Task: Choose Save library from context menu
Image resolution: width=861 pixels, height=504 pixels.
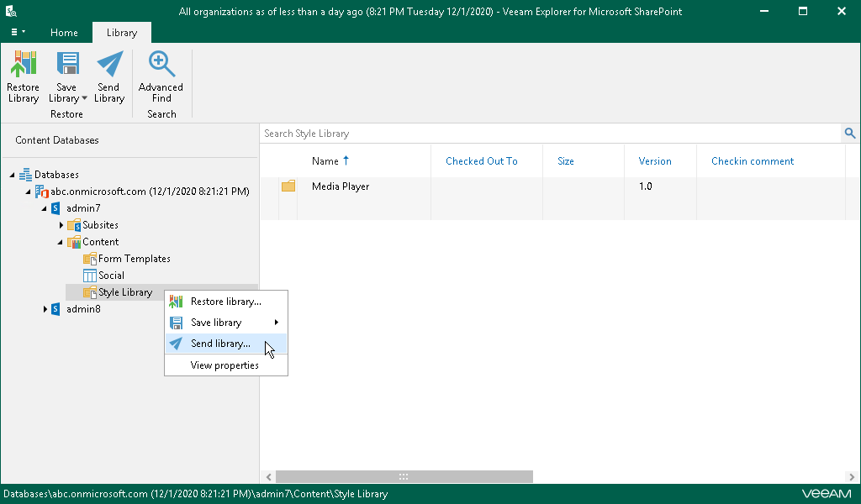Action: 225,323
